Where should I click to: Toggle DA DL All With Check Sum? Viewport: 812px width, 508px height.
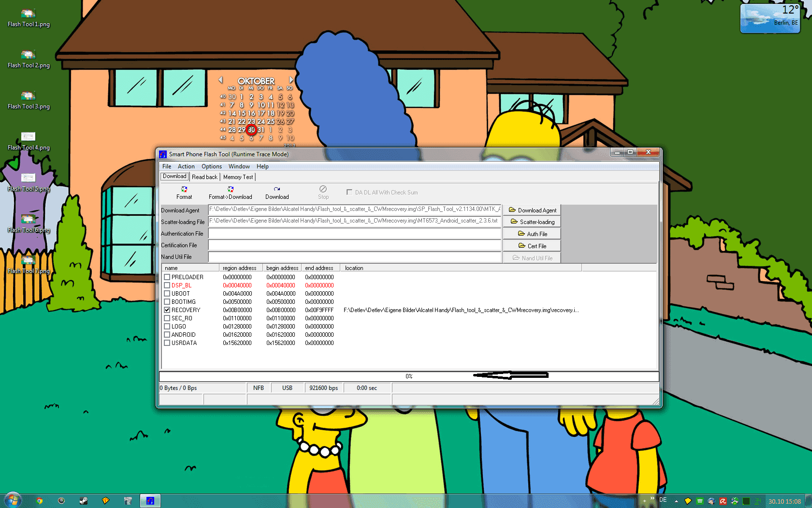pos(349,192)
